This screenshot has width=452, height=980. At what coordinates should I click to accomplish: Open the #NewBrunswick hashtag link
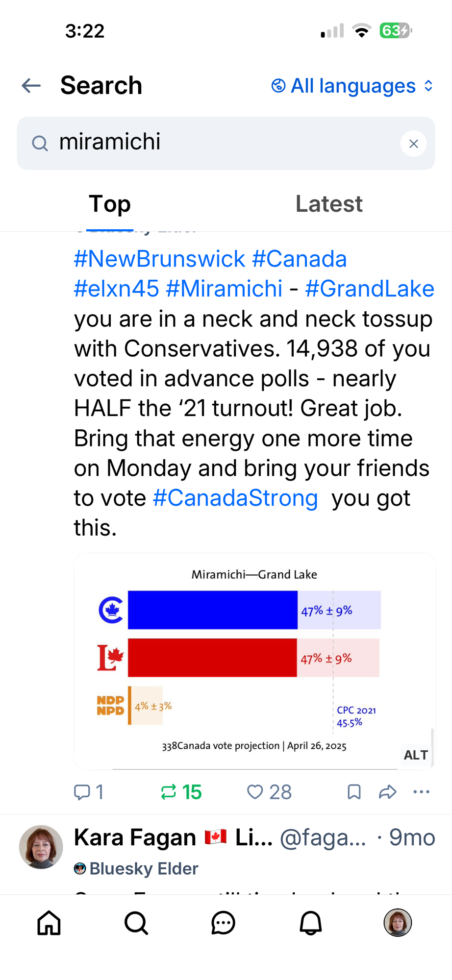click(x=159, y=259)
